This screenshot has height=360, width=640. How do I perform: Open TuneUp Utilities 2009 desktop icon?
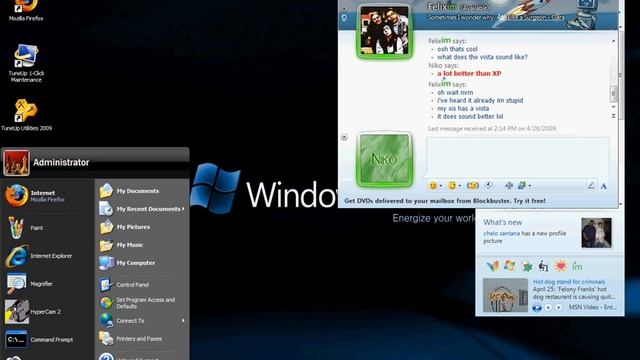[26, 115]
